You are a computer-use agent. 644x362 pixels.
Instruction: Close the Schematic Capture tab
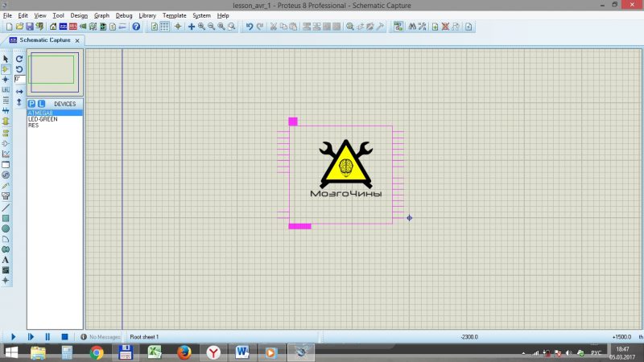point(77,41)
